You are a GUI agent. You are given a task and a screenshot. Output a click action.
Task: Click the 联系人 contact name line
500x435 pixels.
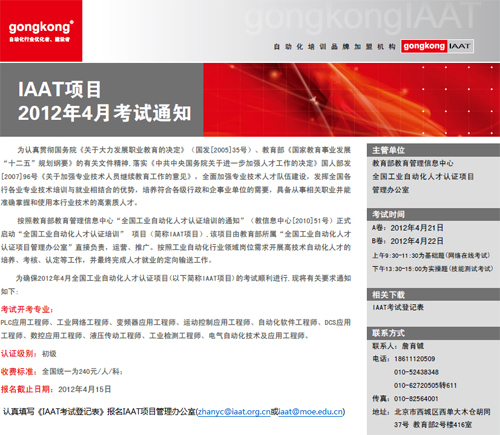(x=398, y=346)
